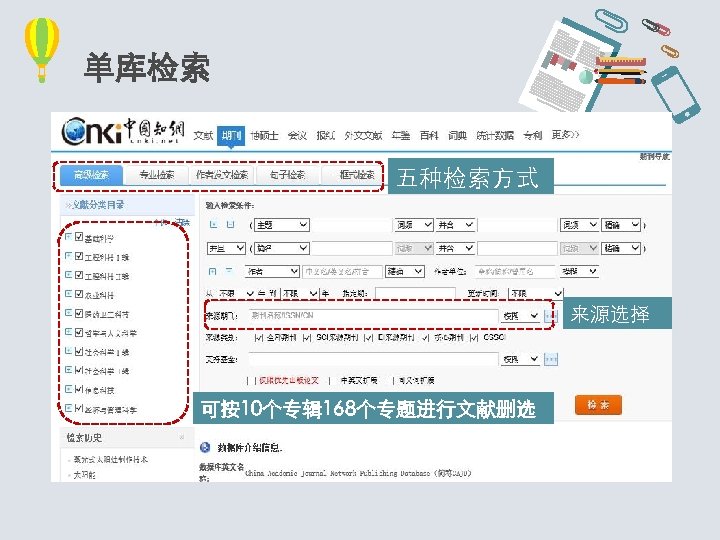The height and width of the screenshot is (540, 720).
Task: Open the 专业检索 search mode tab
Action: 157,175
